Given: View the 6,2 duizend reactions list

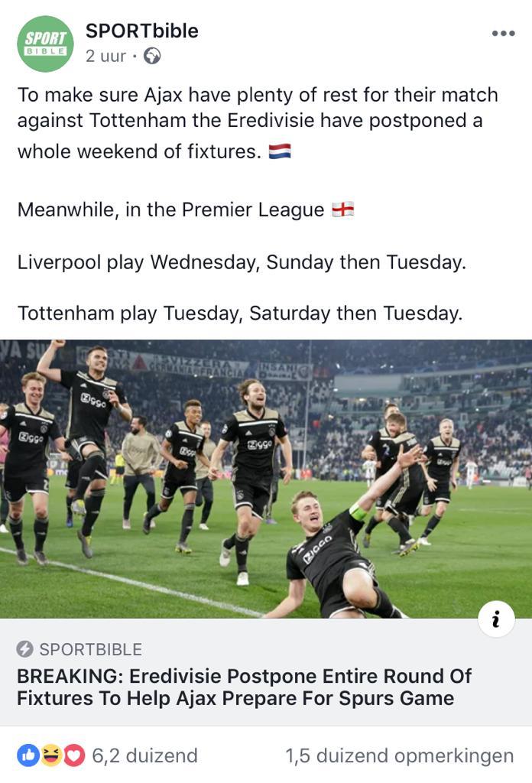Looking at the screenshot, I should (144, 755).
